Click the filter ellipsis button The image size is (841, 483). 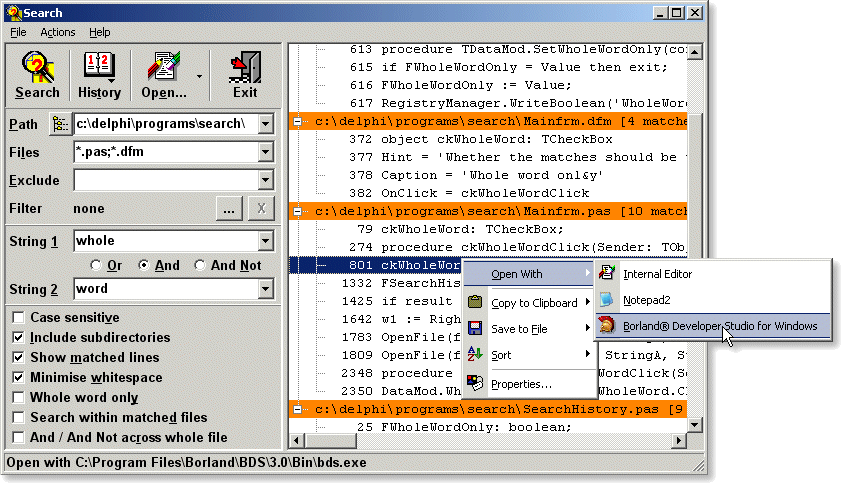click(x=229, y=209)
